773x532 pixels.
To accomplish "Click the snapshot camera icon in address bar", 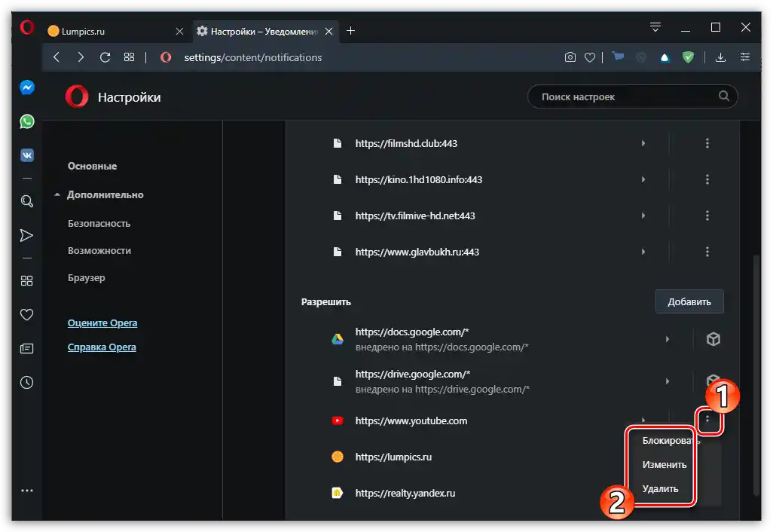I will click(x=570, y=57).
